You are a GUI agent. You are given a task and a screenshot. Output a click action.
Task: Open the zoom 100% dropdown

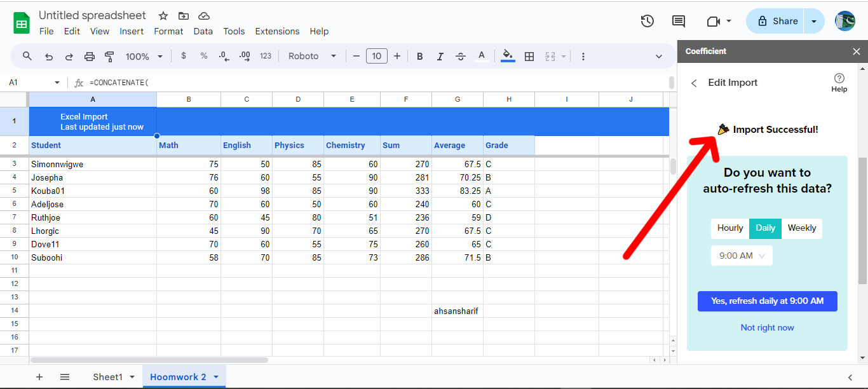tap(144, 56)
